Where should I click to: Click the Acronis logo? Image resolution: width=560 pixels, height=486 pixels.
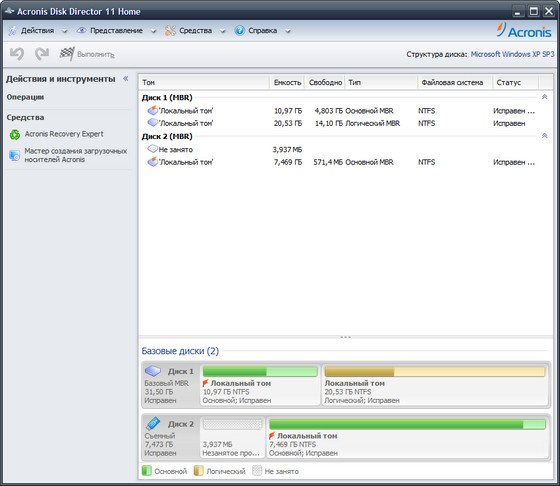[524, 30]
